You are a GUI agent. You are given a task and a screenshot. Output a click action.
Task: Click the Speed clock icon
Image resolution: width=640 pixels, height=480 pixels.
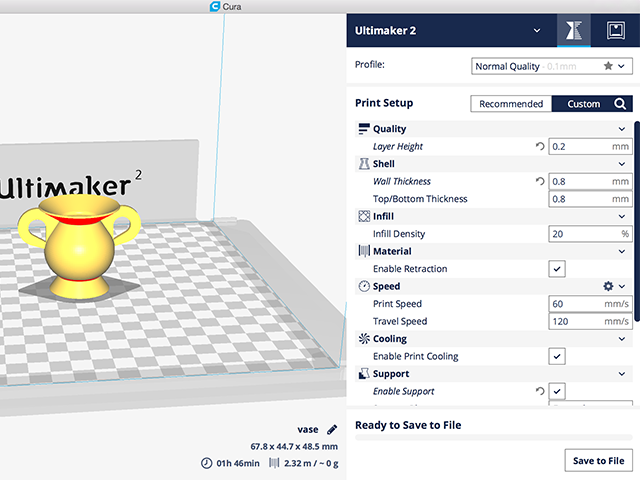pyautogui.click(x=364, y=286)
